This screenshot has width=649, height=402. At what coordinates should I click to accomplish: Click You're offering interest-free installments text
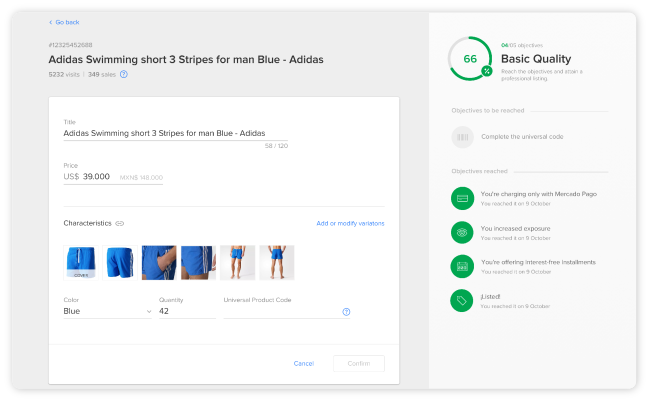point(538,262)
